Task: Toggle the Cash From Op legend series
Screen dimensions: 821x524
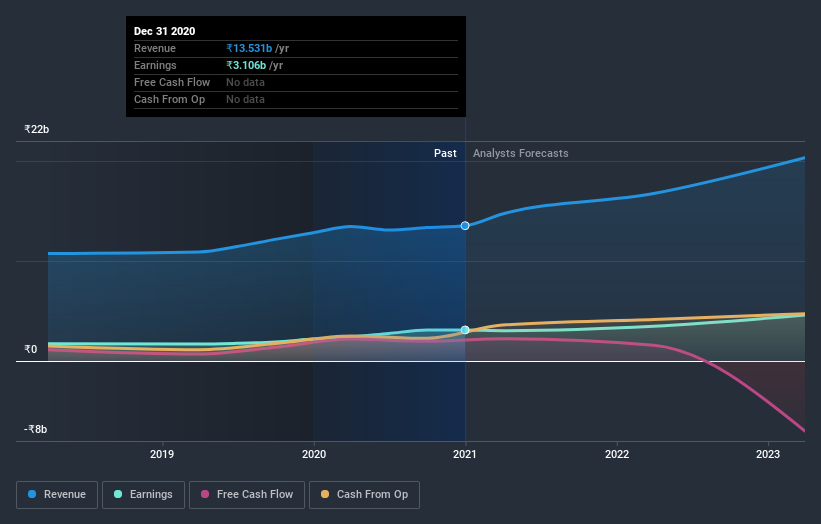Action: (x=364, y=495)
